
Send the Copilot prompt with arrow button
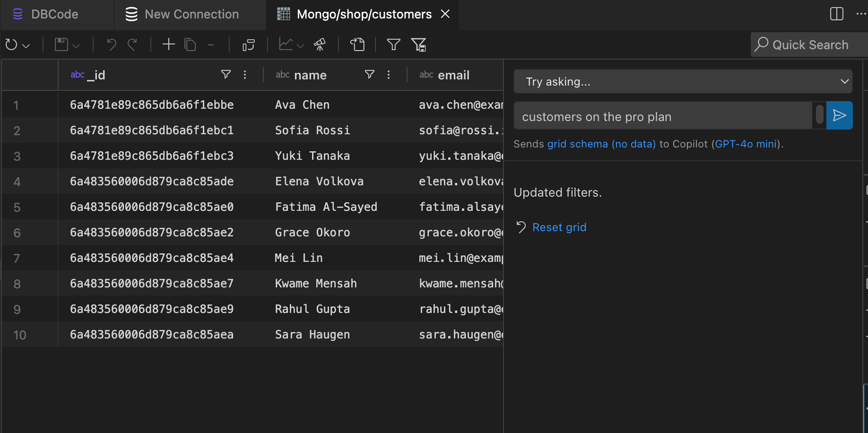tap(840, 115)
